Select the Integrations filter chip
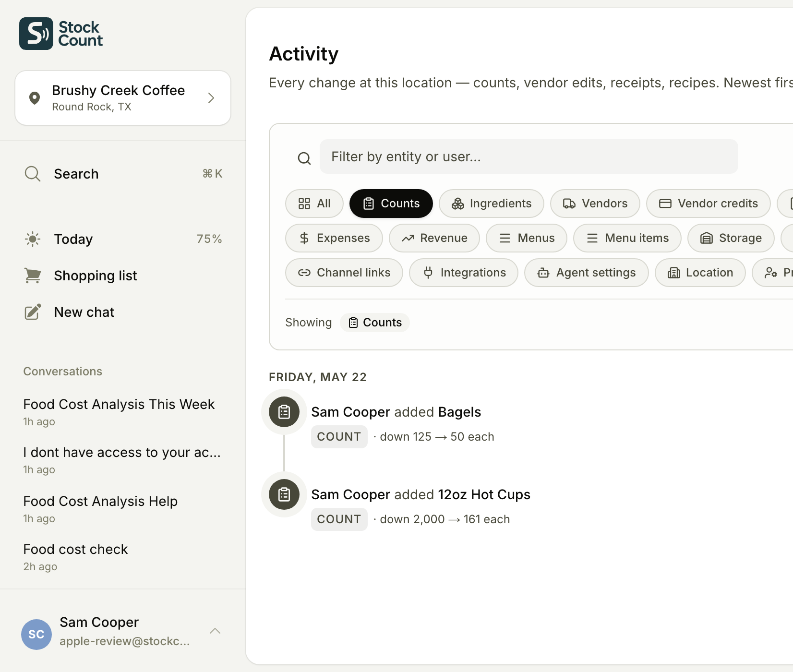 [464, 273]
